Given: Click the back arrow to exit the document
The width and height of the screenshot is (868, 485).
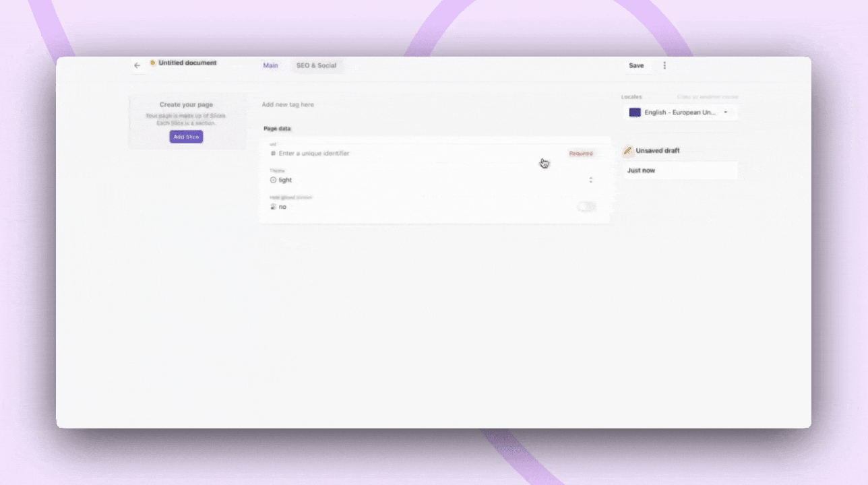Looking at the screenshot, I should point(137,65).
